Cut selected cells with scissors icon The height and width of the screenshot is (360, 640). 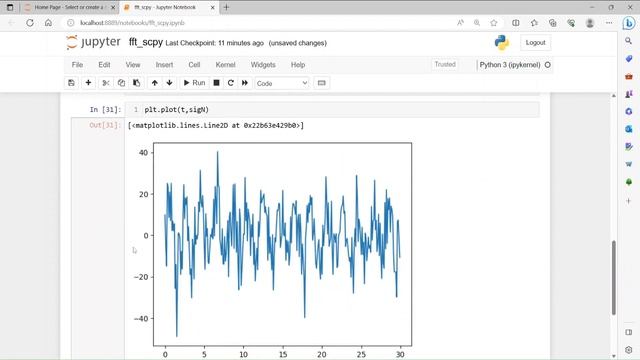tap(106, 83)
